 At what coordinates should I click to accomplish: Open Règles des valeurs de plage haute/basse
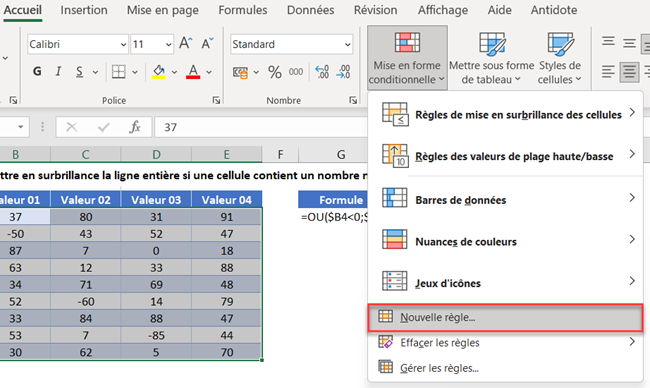pos(505,156)
